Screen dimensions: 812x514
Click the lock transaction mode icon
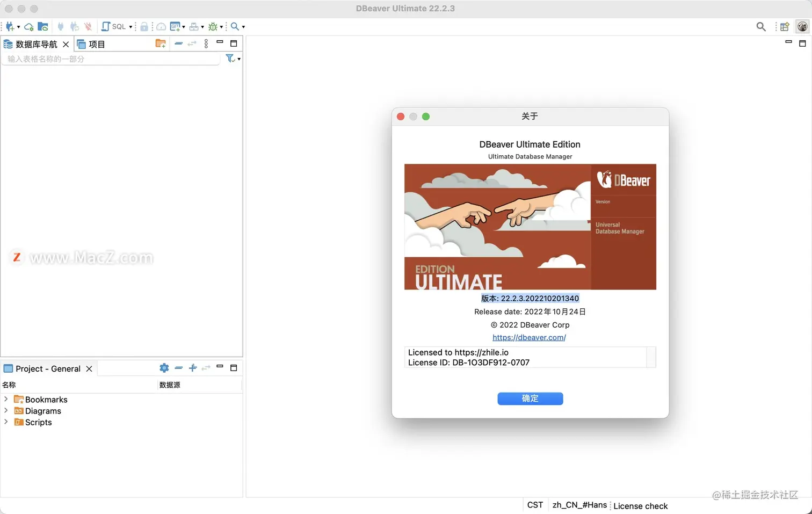(x=144, y=26)
